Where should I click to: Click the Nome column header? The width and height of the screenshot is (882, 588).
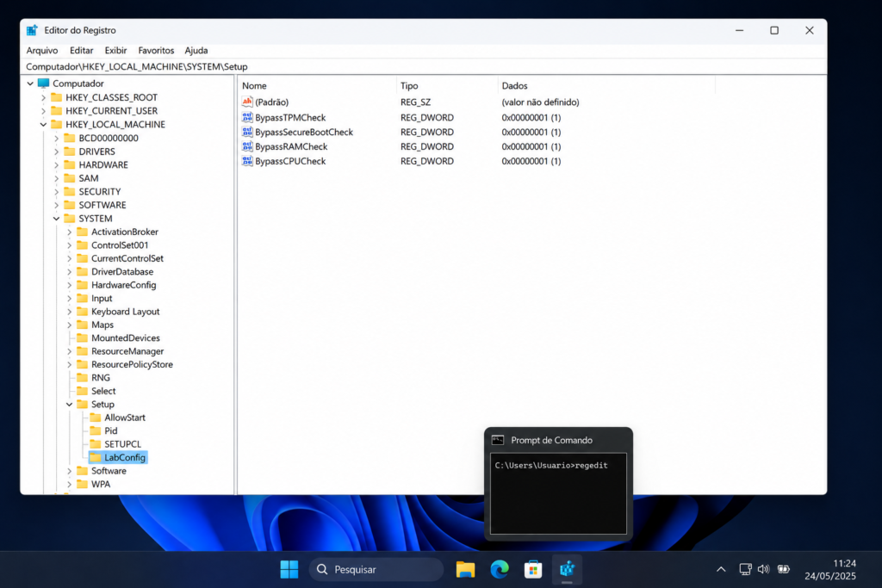(x=317, y=85)
